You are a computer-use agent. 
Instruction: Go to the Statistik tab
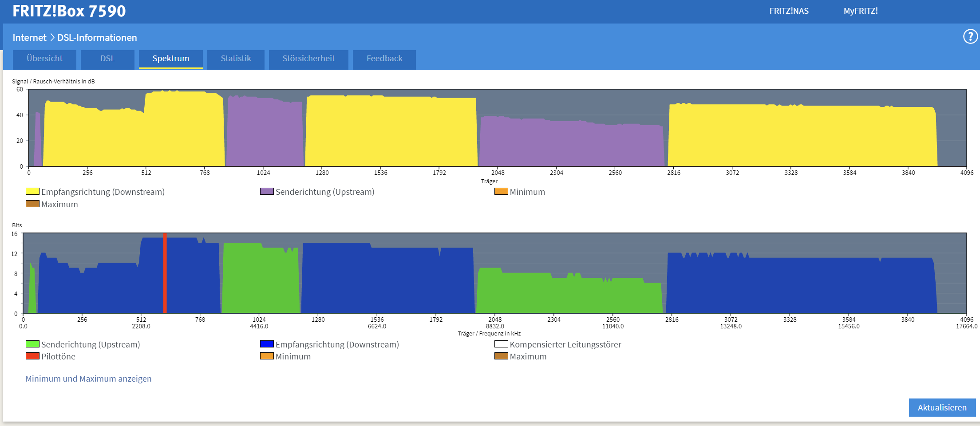pyautogui.click(x=236, y=59)
